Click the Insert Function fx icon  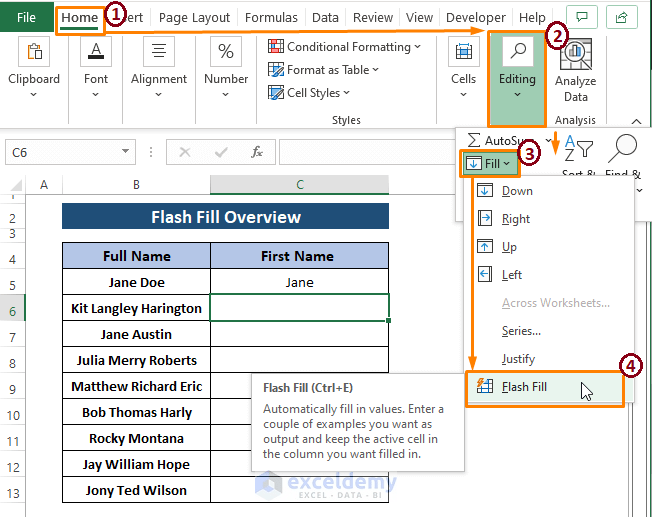pos(257,152)
